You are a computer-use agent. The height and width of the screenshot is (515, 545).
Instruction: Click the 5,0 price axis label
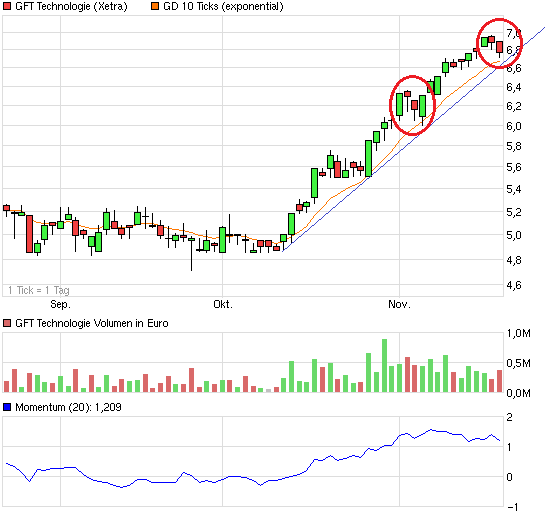[x=514, y=235]
